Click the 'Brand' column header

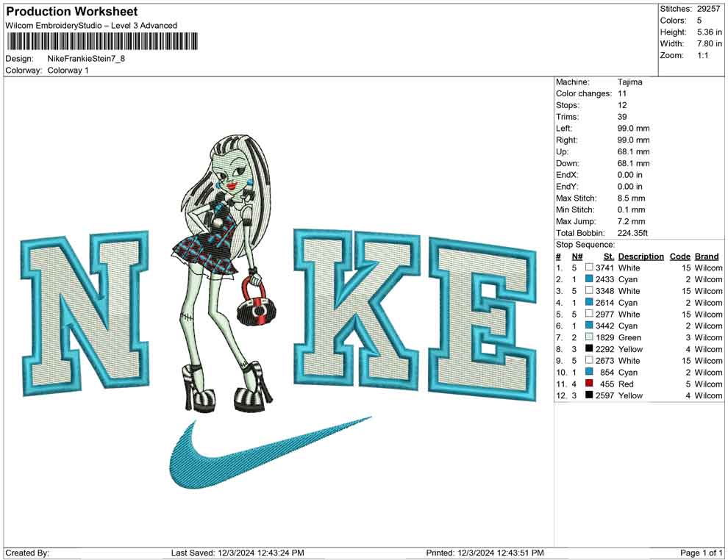click(x=707, y=256)
